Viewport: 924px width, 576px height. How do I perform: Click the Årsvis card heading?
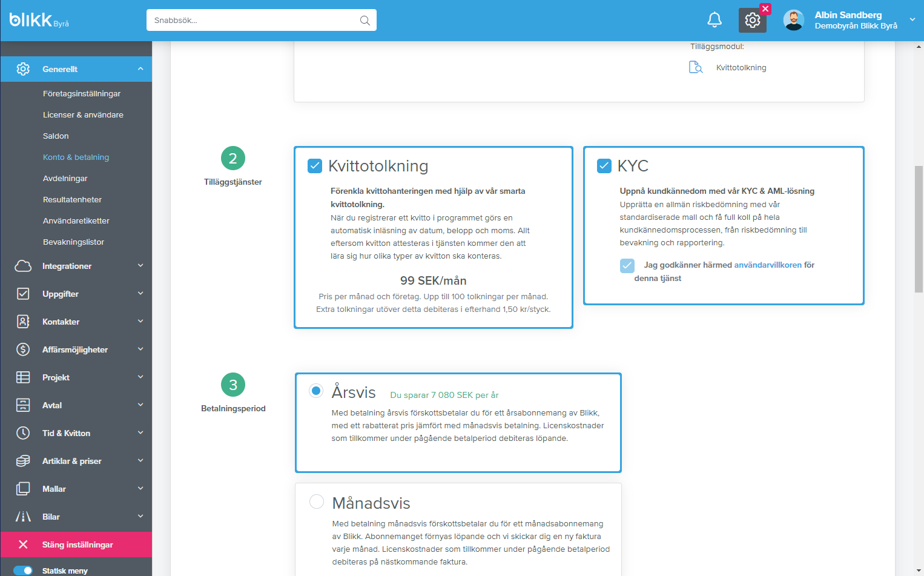354,392
